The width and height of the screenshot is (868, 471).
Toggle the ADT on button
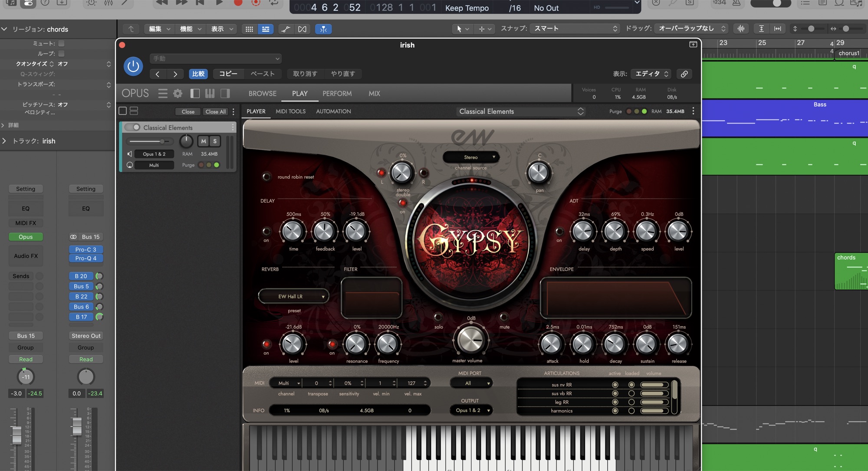(559, 231)
